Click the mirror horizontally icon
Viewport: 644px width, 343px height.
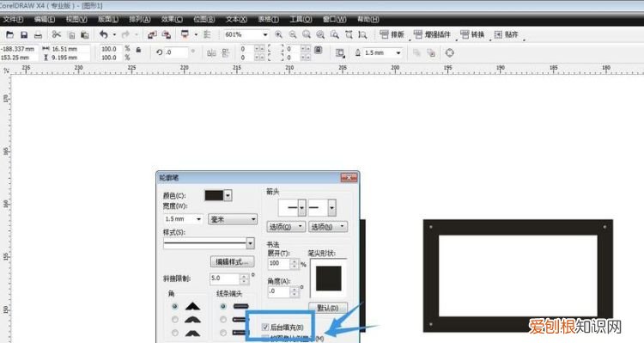(x=211, y=52)
